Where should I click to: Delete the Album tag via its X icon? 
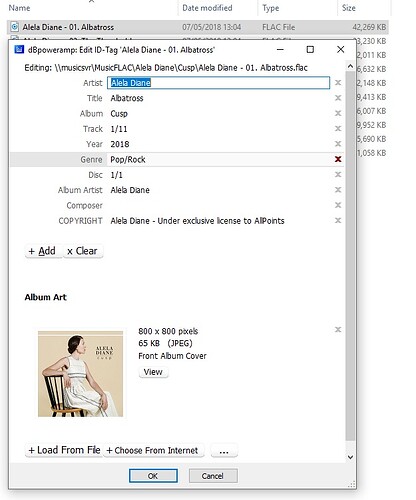click(x=338, y=113)
